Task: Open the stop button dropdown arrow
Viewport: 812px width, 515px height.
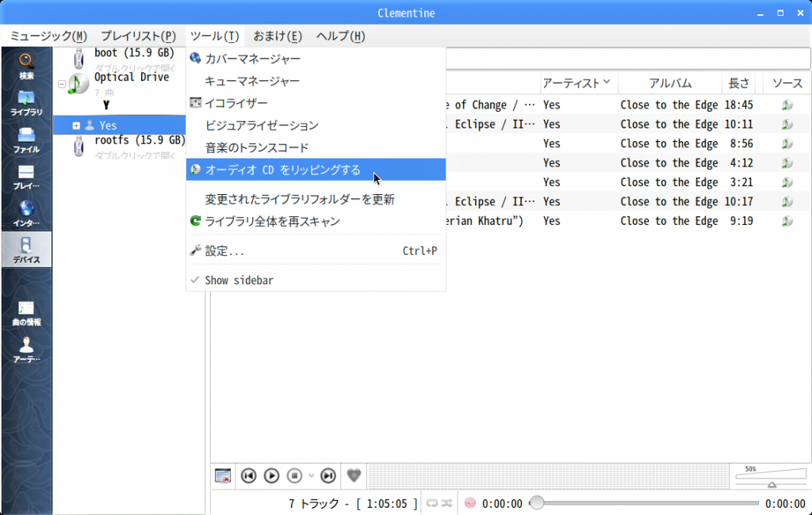Action: point(311,475)
